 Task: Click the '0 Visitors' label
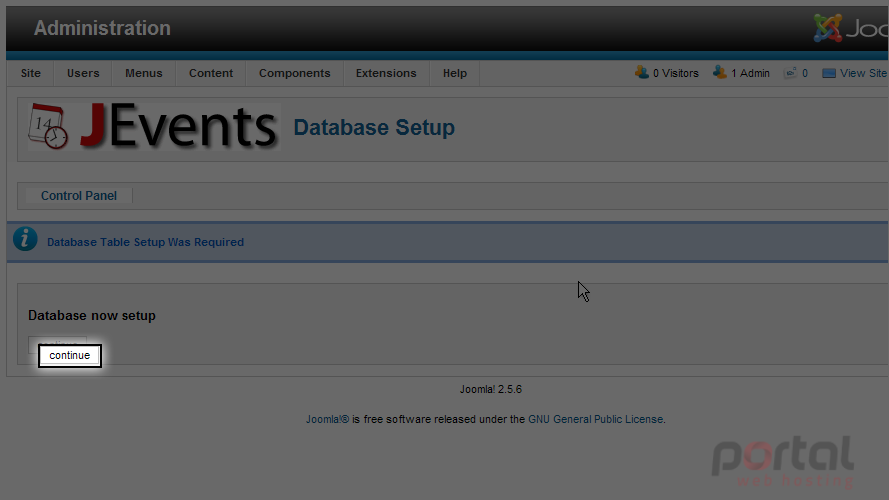tap(676, 73)
